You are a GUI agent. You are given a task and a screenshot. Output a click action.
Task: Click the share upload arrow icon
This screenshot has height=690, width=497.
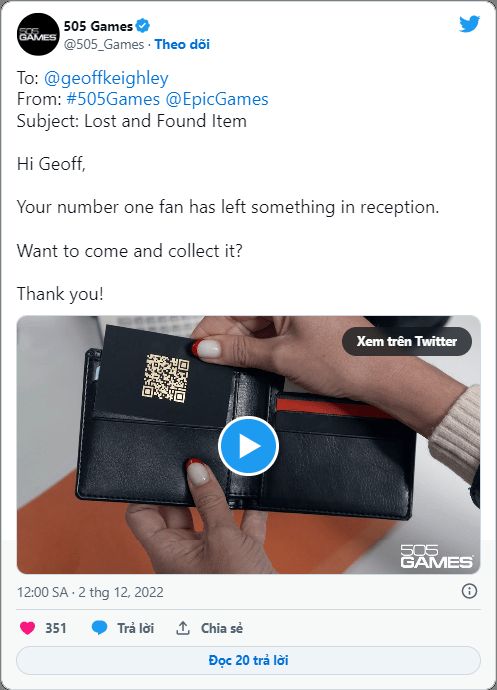click(x=183, y=628)
